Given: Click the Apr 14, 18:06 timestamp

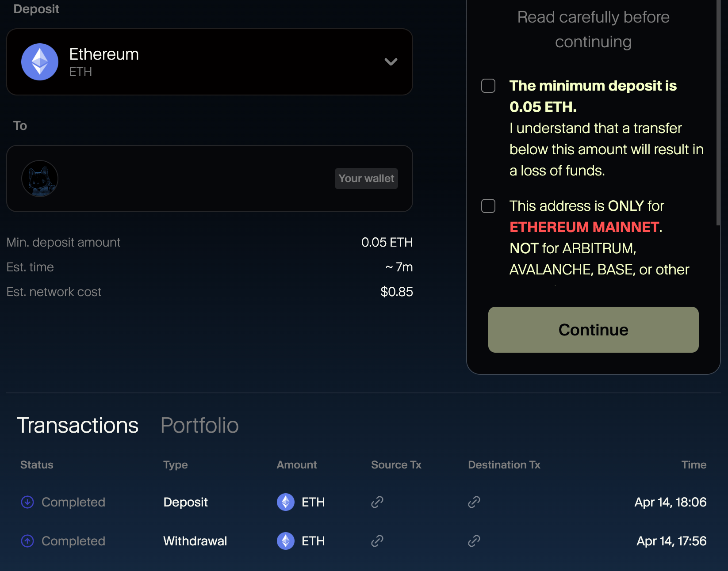Looking at the screenshot, I should pos(671,502).
